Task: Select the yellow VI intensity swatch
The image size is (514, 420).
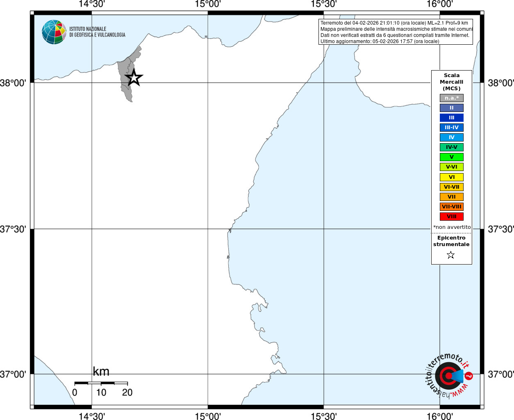Action: click(452, 177)
